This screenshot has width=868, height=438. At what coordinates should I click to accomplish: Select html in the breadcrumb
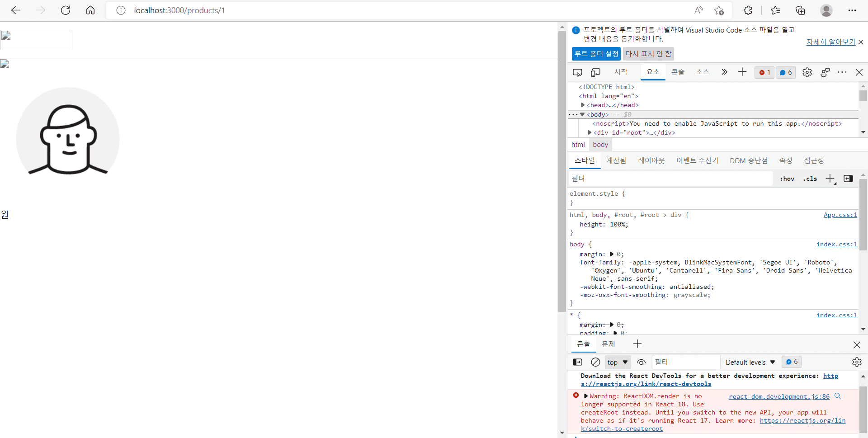tap(578, 145)
